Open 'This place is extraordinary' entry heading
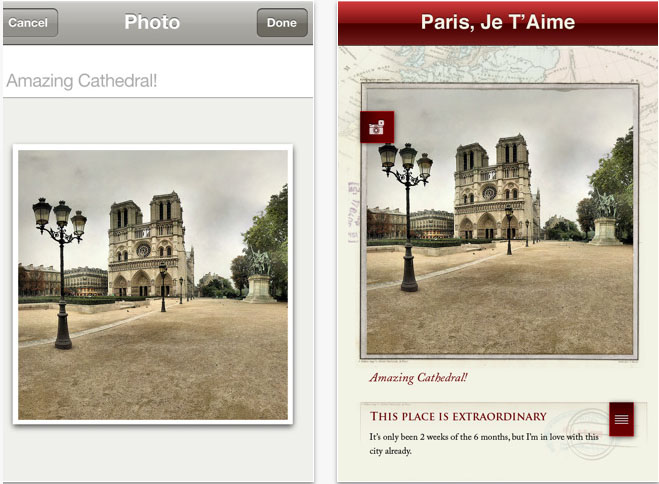The height and width of the screenshot is (484, 659). coord(458,416)
